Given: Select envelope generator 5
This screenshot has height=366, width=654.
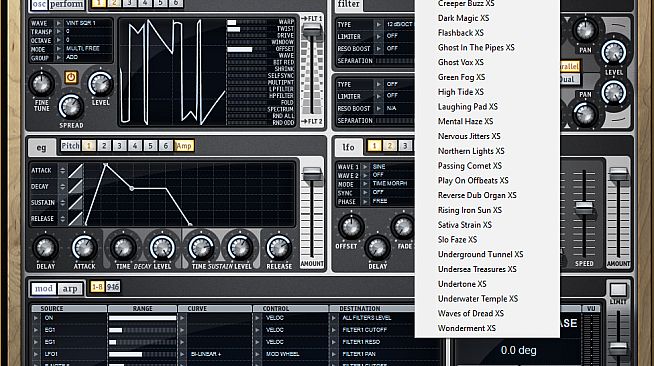Looking at the screenshot, I should [150, 146].
